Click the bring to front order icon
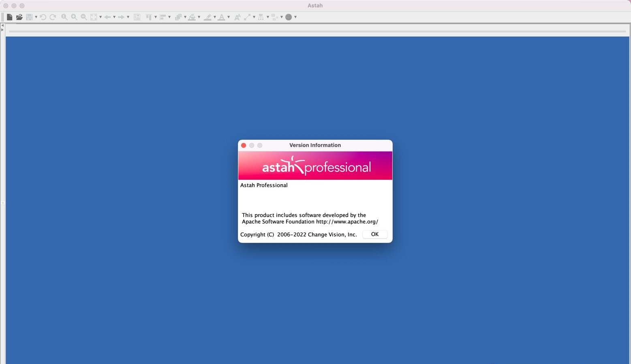This screenshot has height=364, width=631. 178,17
